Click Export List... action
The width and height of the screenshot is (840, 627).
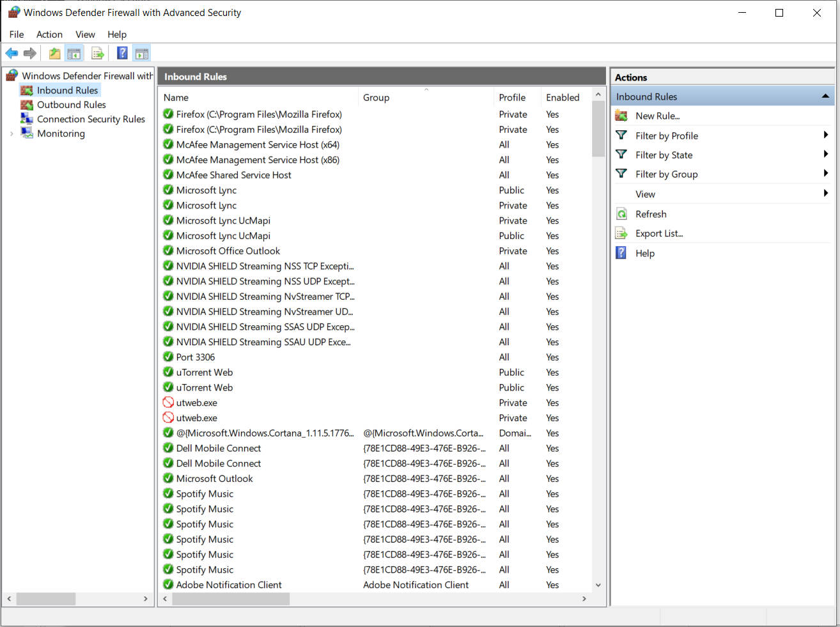click(659, 233)
